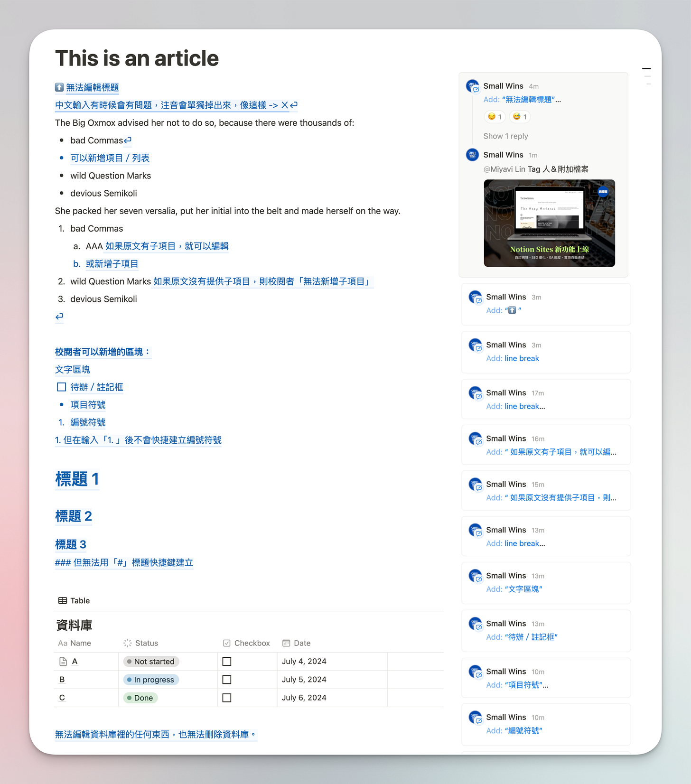
Task: Click the 3m comment Add: line break
Action: click(x=546, y=352)
